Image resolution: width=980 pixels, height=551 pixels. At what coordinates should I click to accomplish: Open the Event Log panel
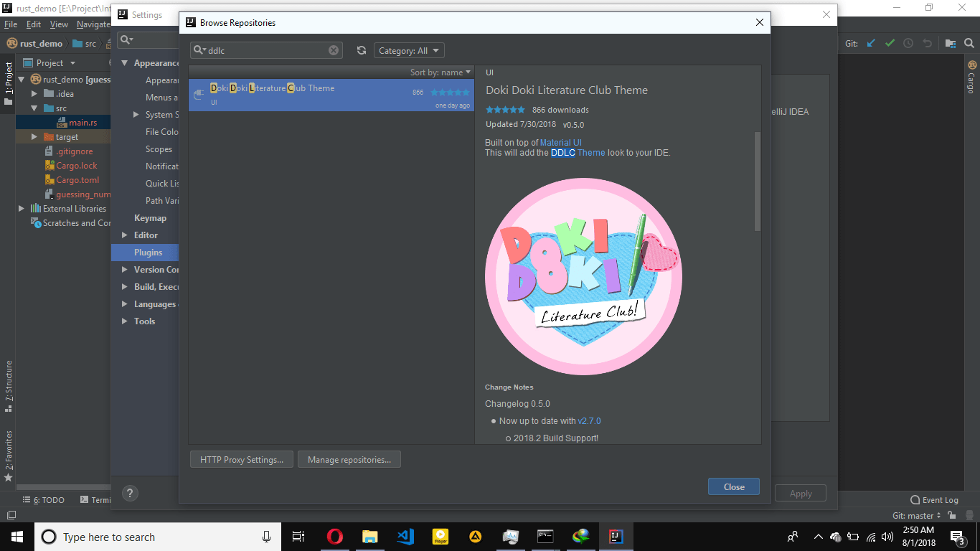pos(934,500)
